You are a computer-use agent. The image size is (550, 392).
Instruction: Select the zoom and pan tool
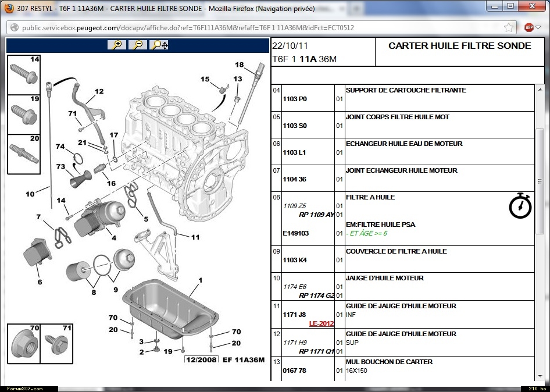(x=159, y=45)
